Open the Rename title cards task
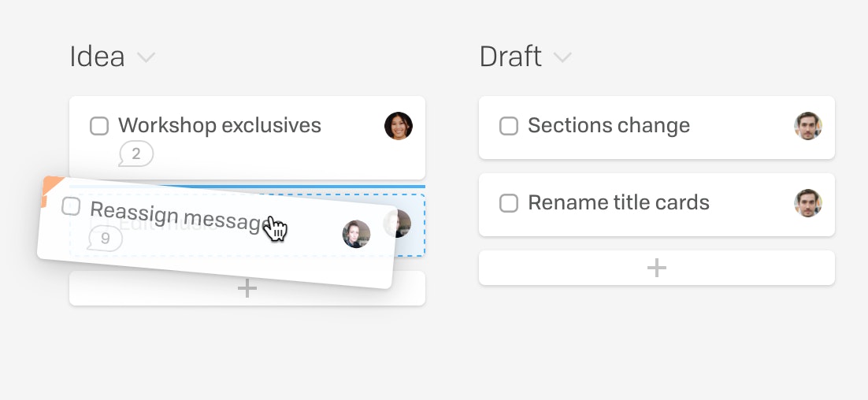Image resolution: width=868 pixels, height=400 pixels. click(618, 202)
